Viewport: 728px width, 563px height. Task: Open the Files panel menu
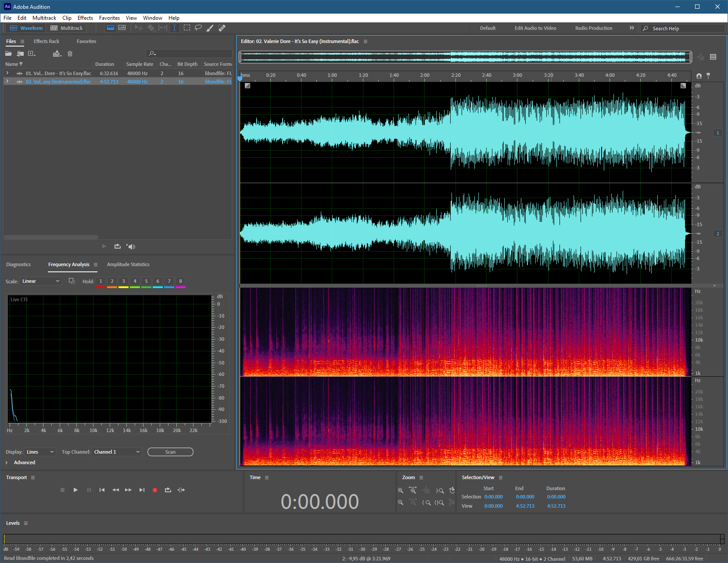point(22,41)
